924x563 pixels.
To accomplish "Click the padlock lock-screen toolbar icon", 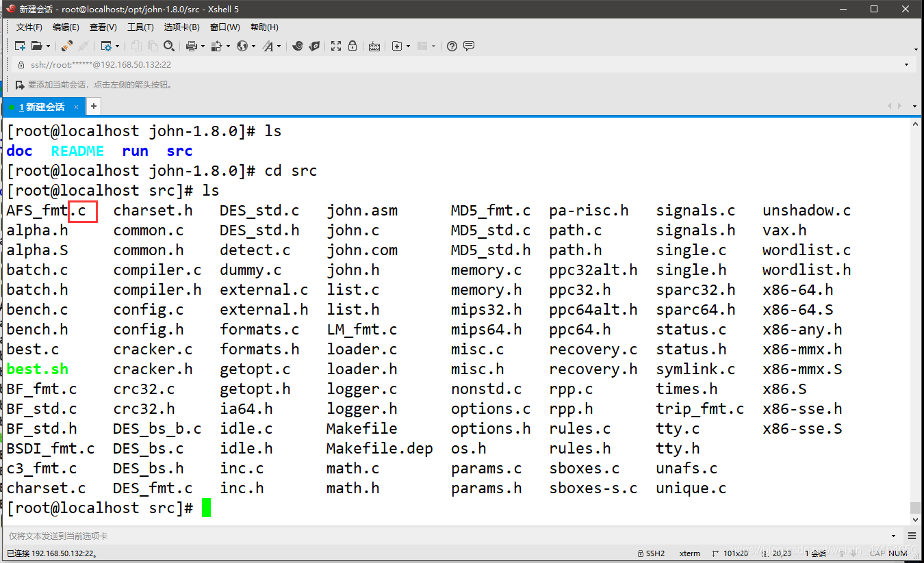I will point(352,46).
